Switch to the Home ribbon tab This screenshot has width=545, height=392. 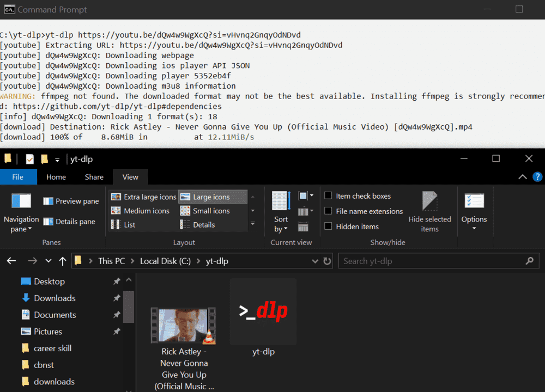tap(56, 177)
